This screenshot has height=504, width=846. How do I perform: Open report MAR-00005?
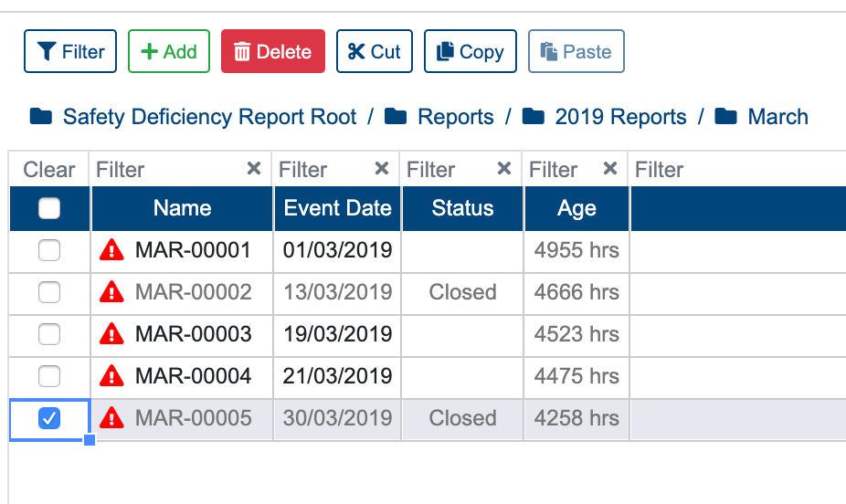point(193,418)
